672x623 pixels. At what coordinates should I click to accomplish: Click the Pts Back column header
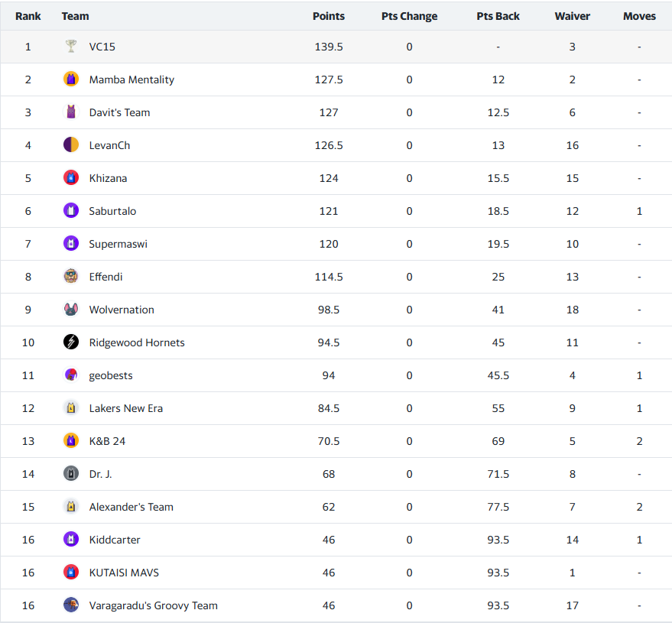(498, 16)
